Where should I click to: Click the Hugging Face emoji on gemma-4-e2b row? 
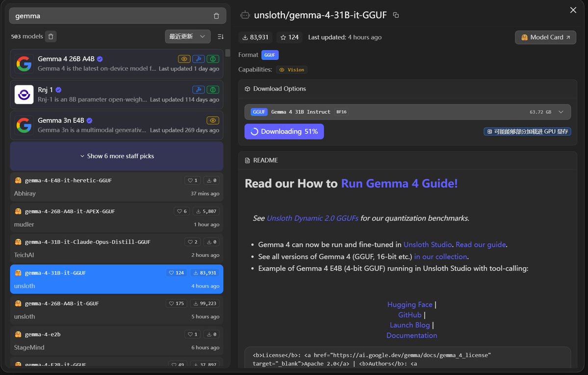[x=18, y=334]
